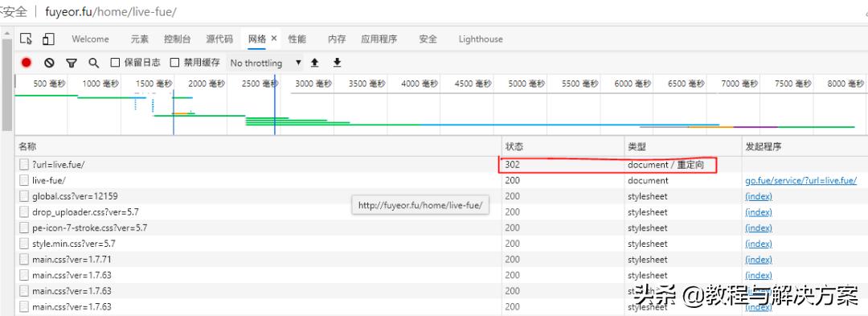Open the network filter funnel icon
This screenshot has width=868, height=316.
click(x=72, y=63)
